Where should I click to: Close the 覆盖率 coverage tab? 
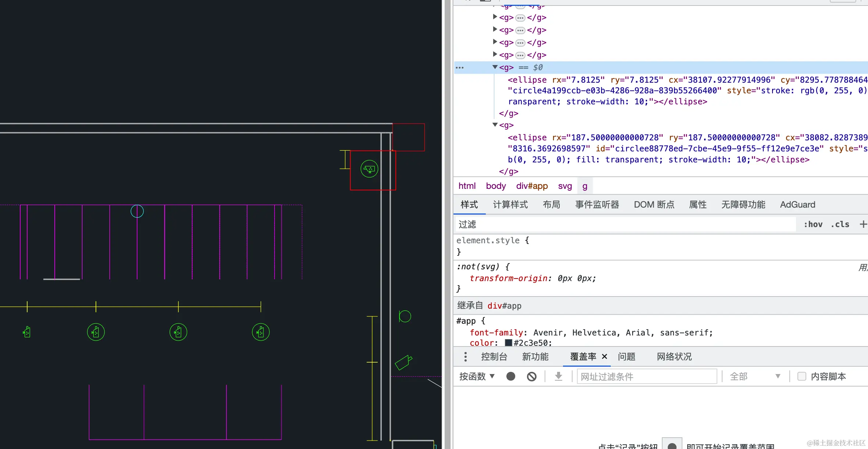[605, 356]
